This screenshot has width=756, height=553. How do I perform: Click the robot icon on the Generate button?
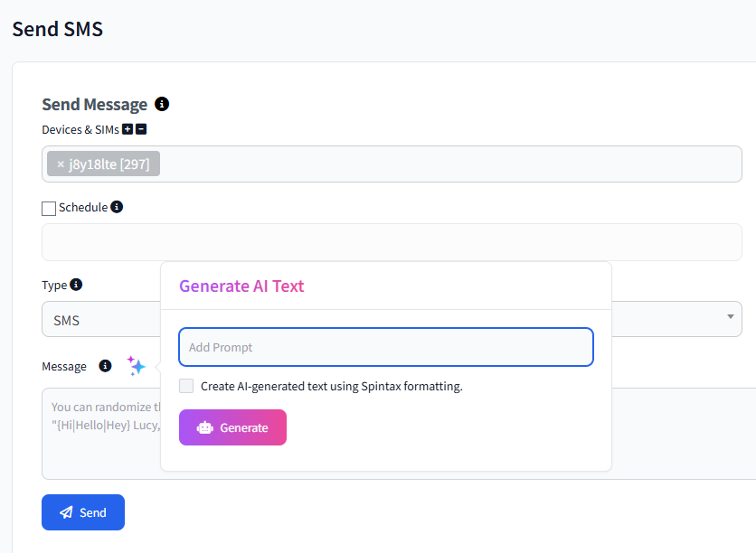point(206,426)
